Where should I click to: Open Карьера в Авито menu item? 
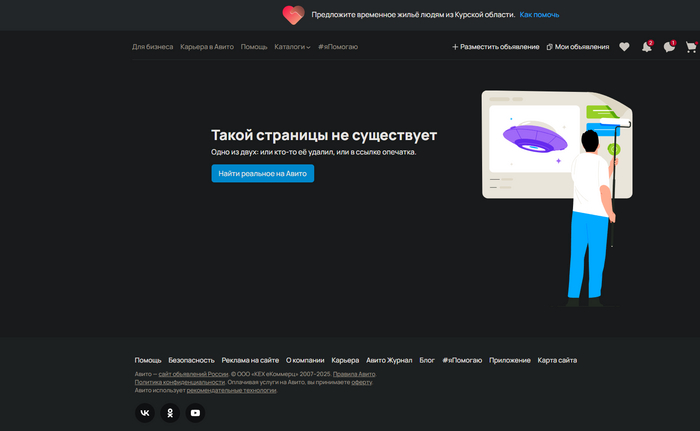pyautogui.click(x=207, y=47)
